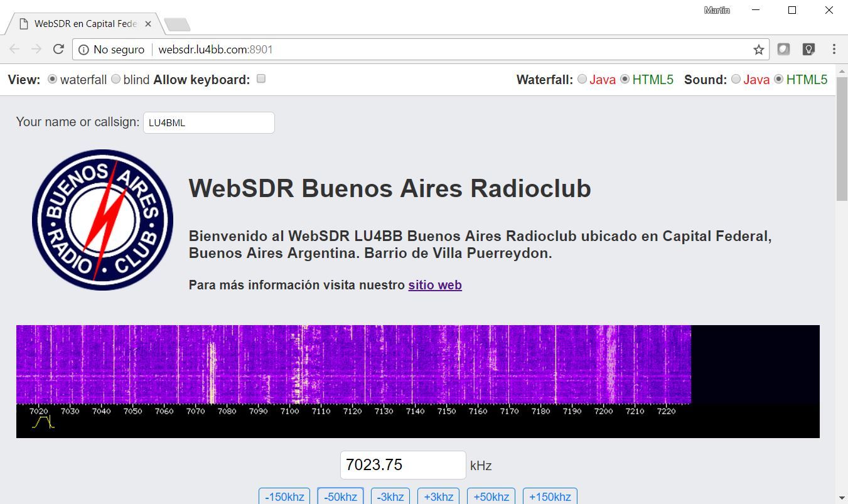Click the browser reload icon
This screenshot has width=848, height=504.
(58, 50)
